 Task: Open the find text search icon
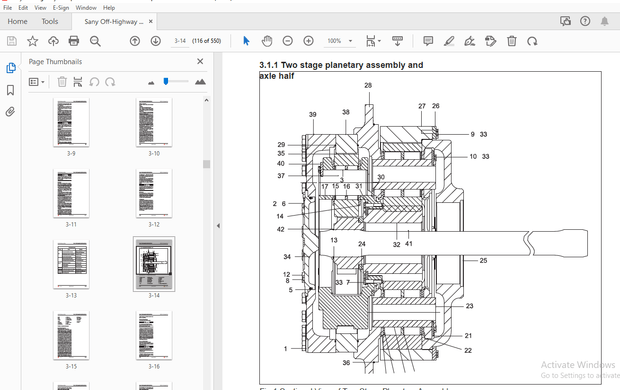coord(95,41)
